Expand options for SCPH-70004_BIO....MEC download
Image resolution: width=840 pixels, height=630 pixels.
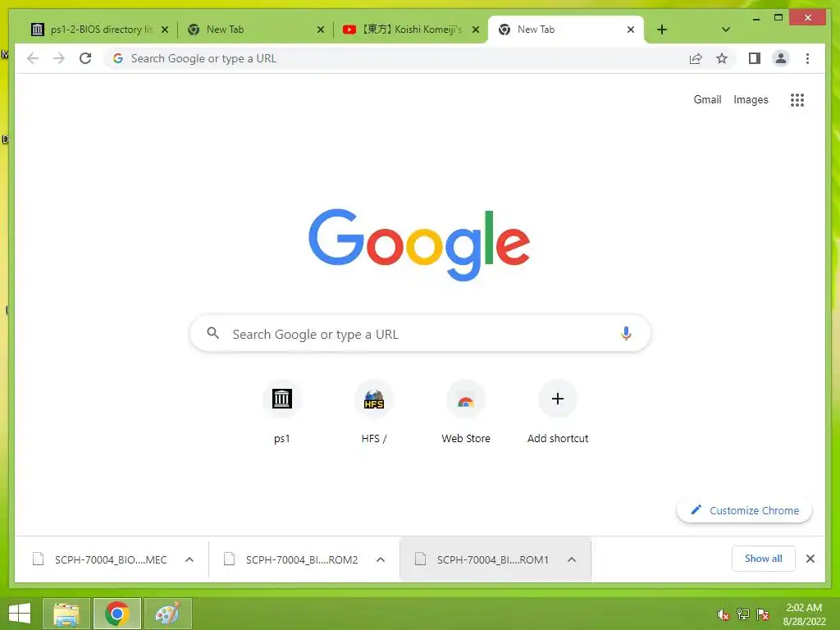pyautogui.click(x=189, y=559)
